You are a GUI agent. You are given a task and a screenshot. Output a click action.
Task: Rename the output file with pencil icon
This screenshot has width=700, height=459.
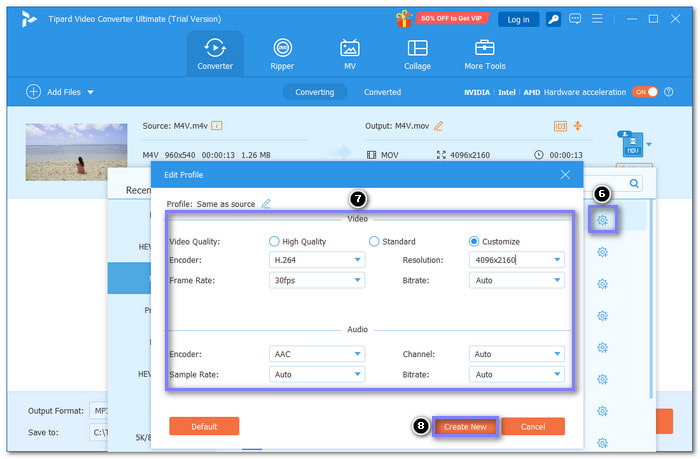438,126
